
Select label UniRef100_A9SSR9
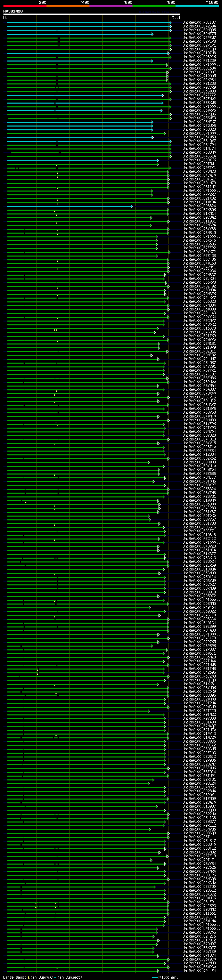click(199, 88)
